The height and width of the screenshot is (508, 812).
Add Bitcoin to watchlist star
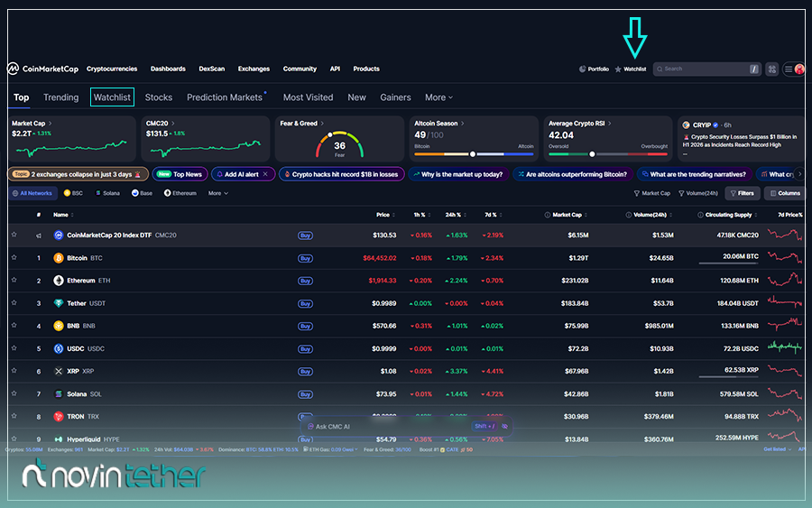pos(14,257)
